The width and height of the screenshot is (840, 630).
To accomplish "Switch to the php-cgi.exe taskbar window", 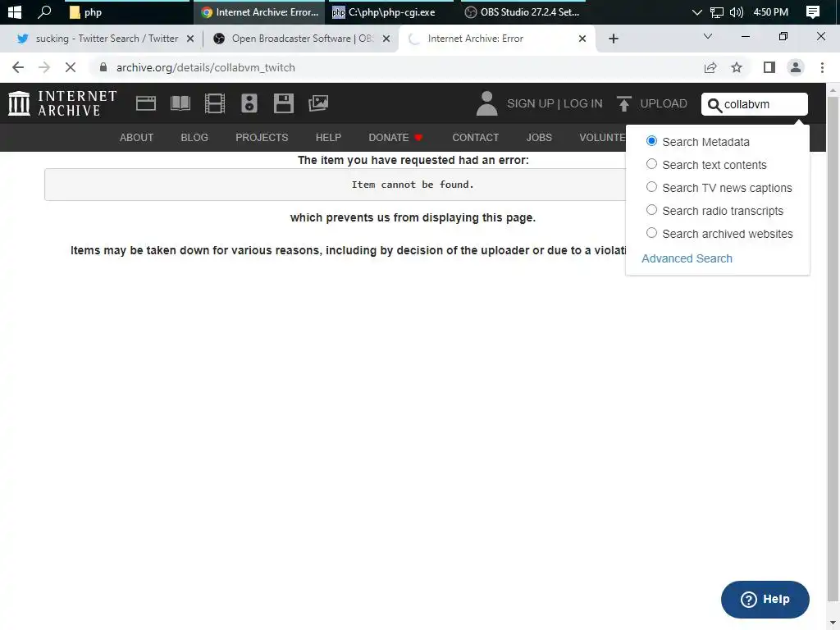I will click(390, 11).
